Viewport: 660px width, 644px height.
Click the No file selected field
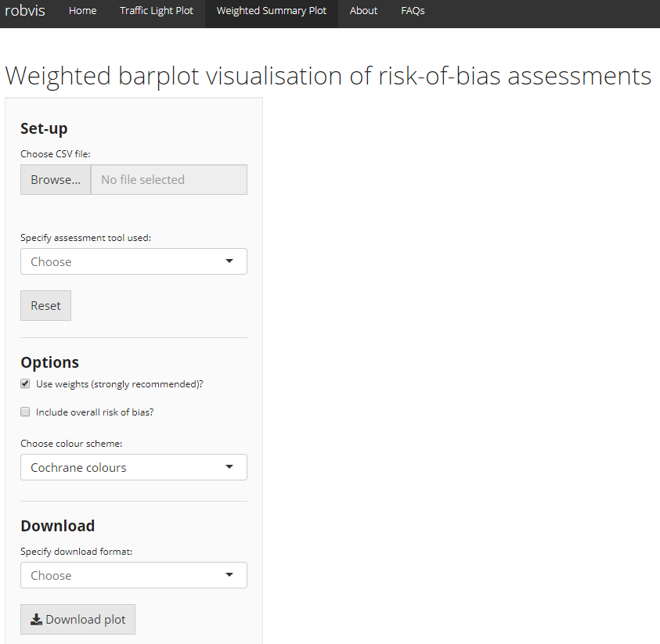[168, 179]
